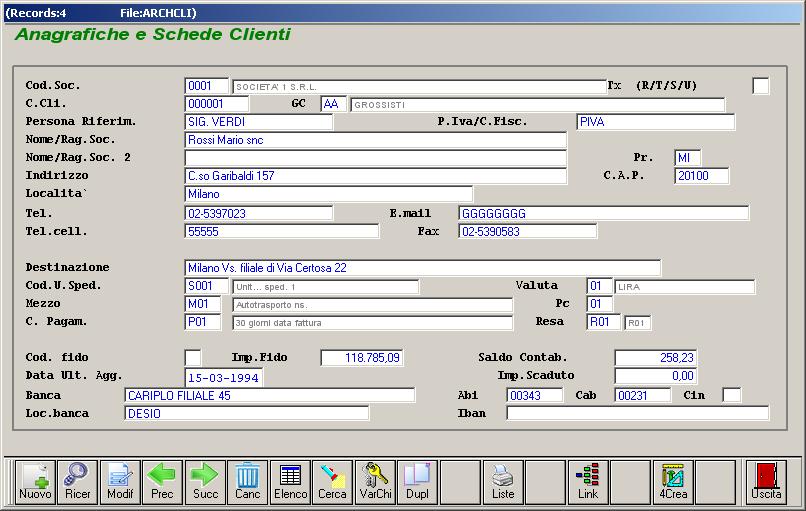Click the Cod. fido box
806x511 pixels.
click(x=193, y=358)
